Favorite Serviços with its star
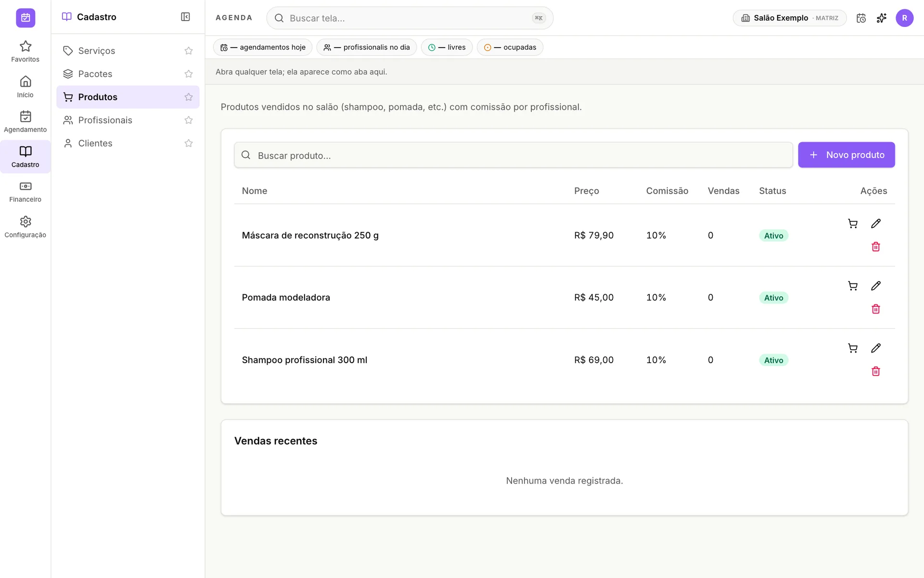Image resolution: width=924 pixels, height=578 pixels. coord(189,51)
